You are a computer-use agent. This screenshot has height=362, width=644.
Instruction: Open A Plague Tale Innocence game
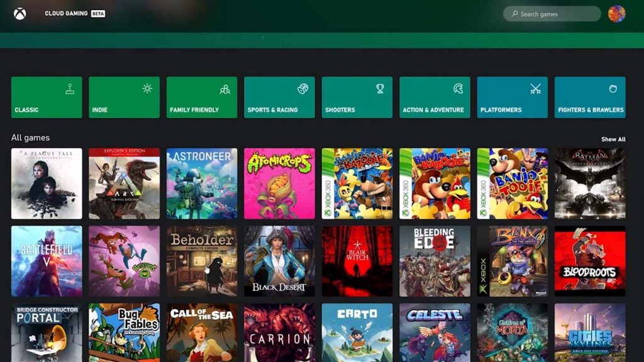47,184
